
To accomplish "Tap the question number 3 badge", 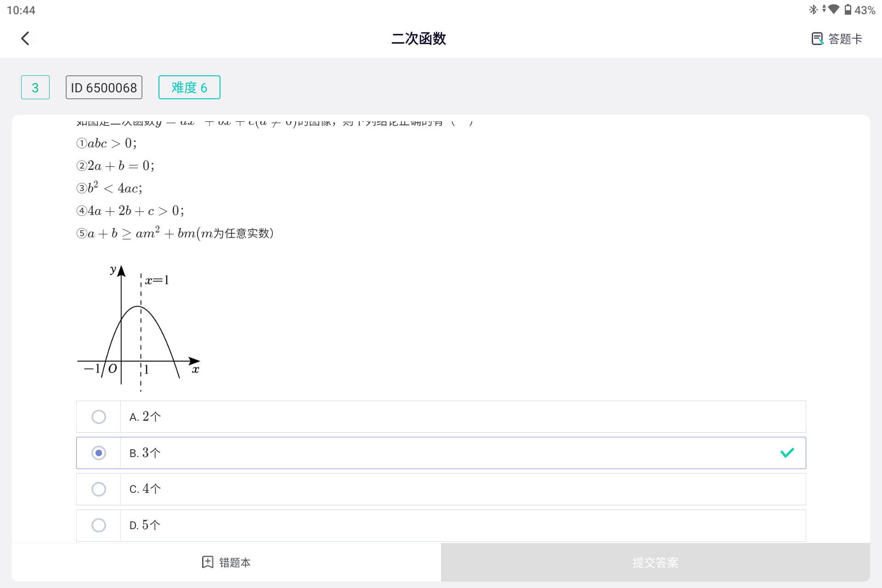I will coord(35,87).
